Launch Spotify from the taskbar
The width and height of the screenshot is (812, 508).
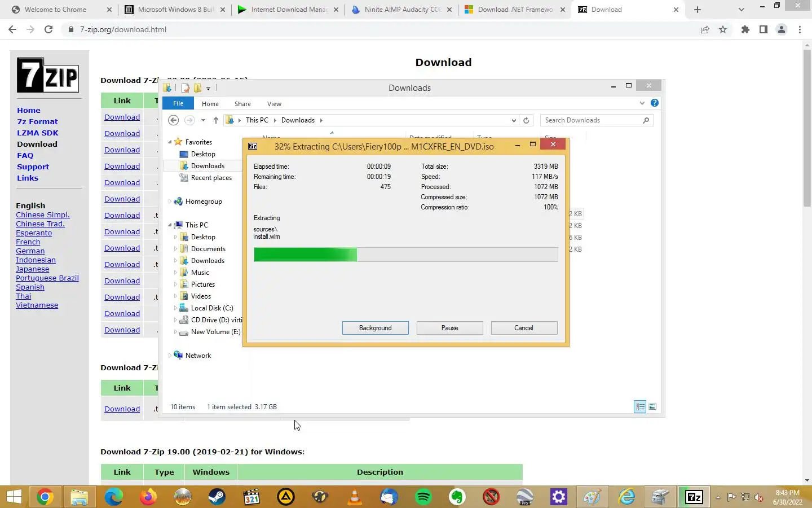(423, 497)
